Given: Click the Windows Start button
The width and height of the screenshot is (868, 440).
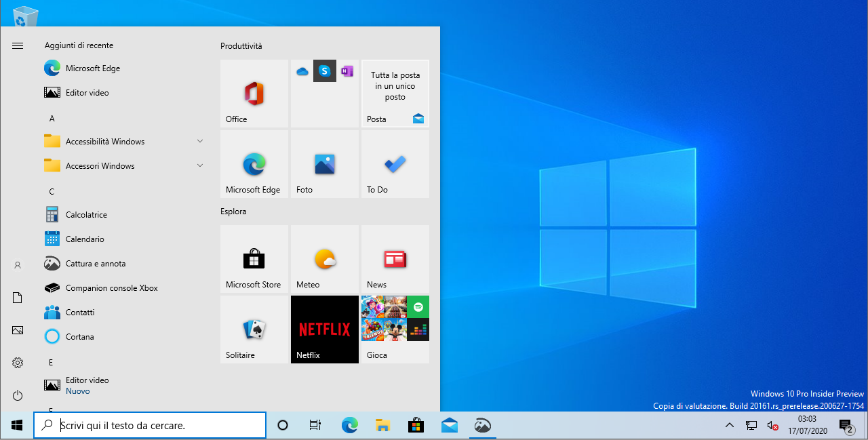Looking at the screenshot, I should (x=17, y=425).
